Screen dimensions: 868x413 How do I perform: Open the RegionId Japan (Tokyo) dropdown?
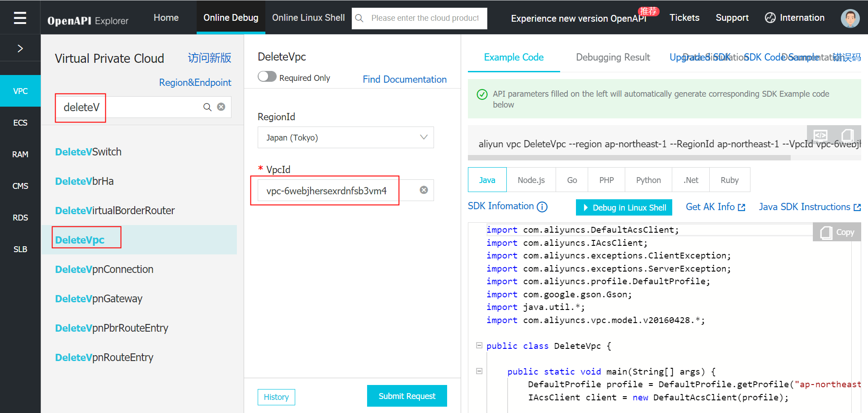tap(346, 137)
